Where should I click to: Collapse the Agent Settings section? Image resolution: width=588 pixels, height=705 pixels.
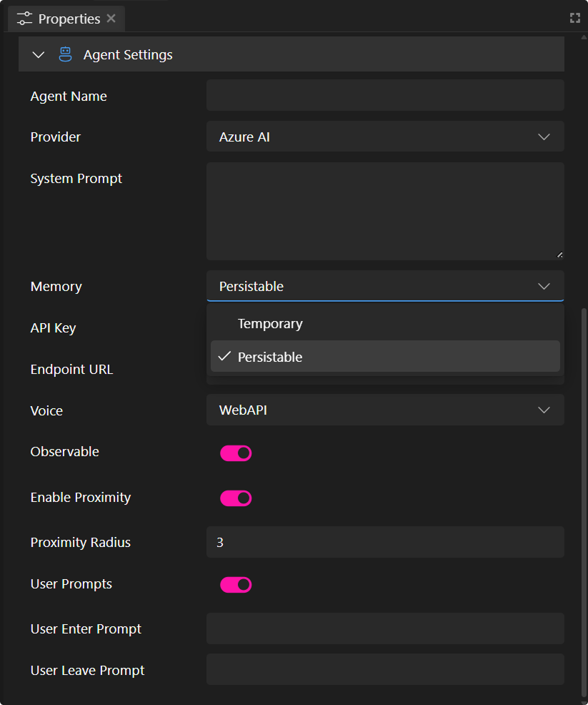(38, 54)
